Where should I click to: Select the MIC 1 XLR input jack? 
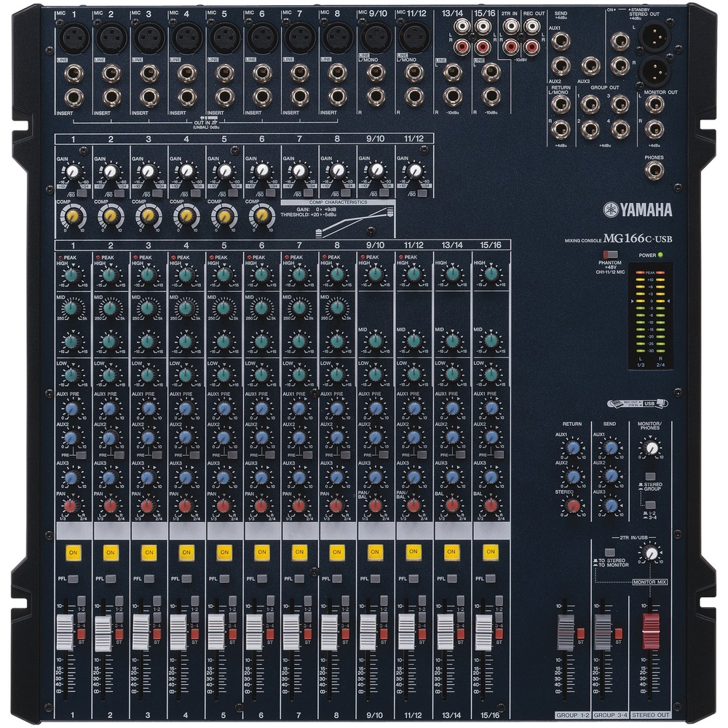(x=74, y=38)
